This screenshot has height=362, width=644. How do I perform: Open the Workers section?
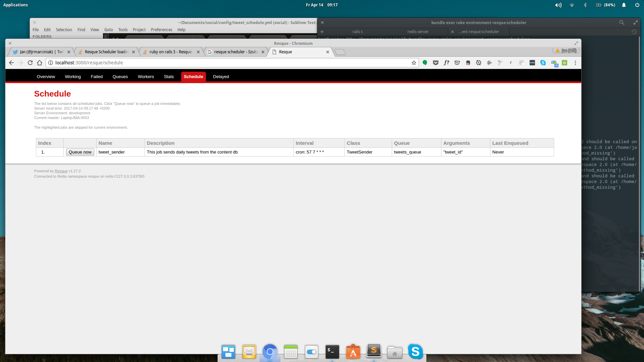pos(146,77)
